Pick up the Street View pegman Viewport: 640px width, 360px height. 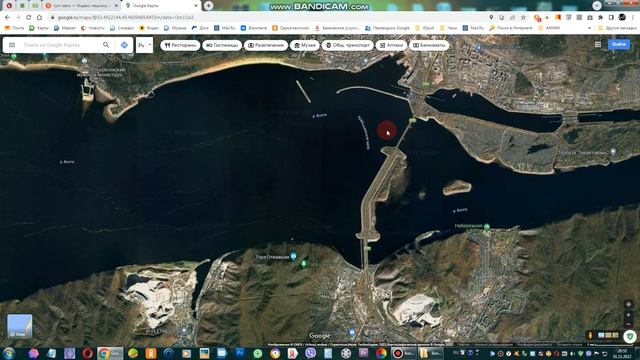click(x=590, y=335)
